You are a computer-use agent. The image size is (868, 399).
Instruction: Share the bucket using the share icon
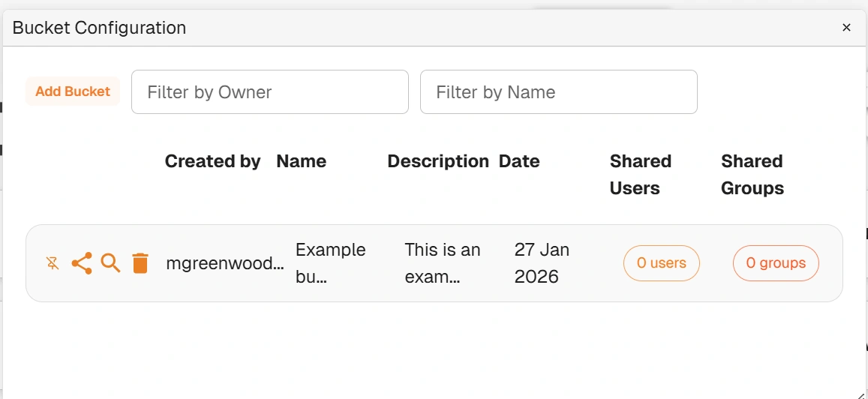82,263
